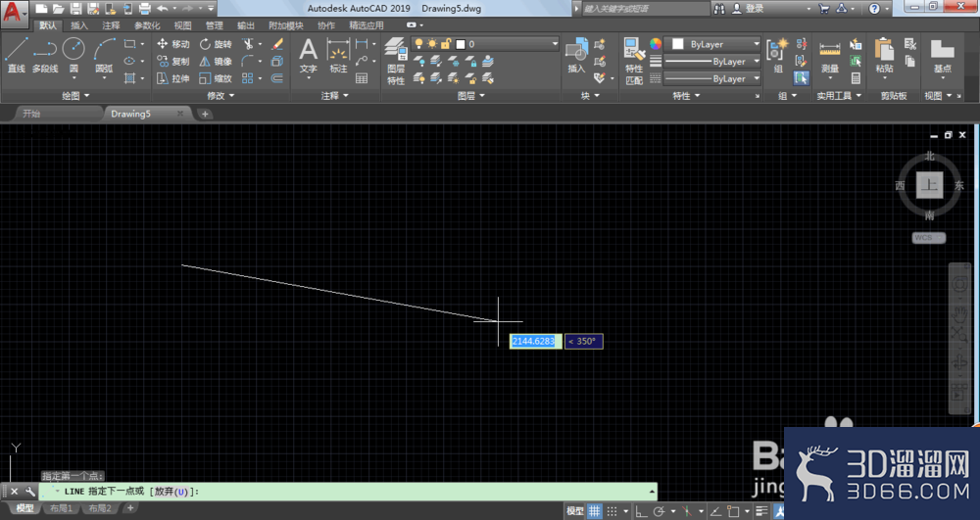This screenshot has height=520, width=980.
Task: Click the new drawing plus tab button
Action: click(205, 114)
